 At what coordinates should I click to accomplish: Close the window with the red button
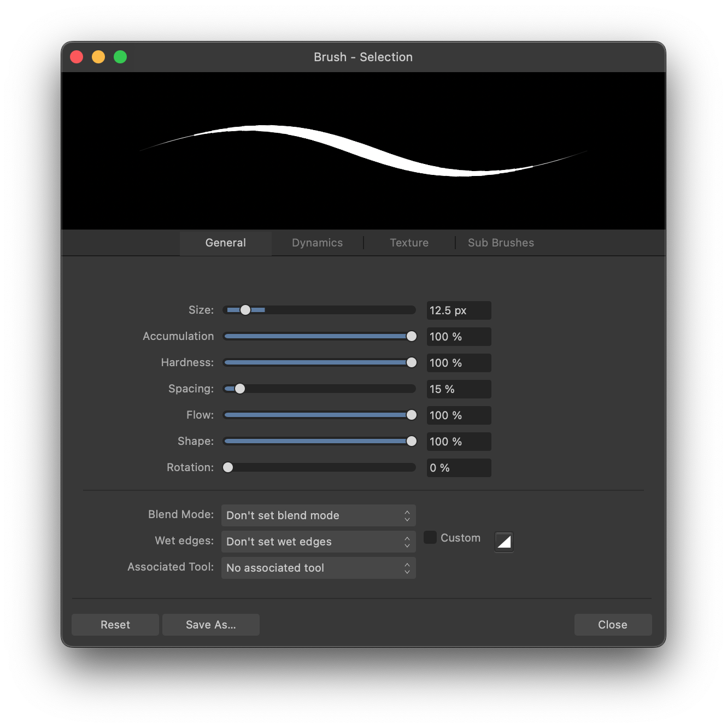click(x=77, y=57)
